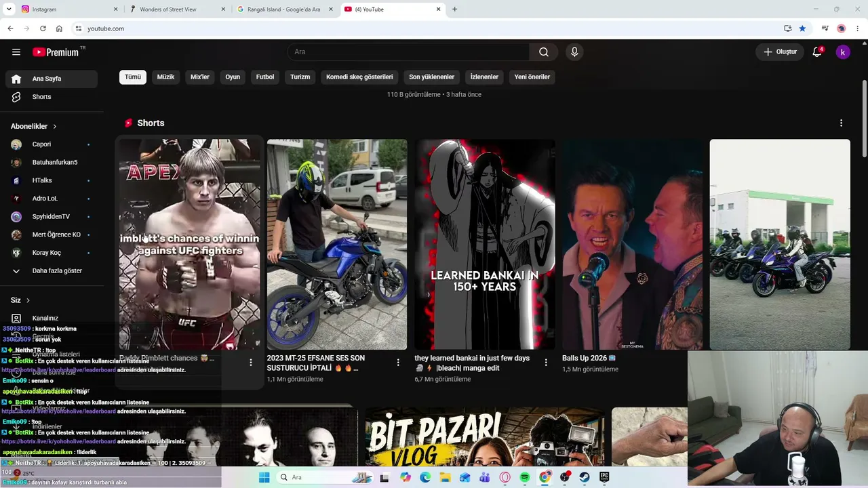Filter the feed by Mix'ler

[x=200, y=77]
